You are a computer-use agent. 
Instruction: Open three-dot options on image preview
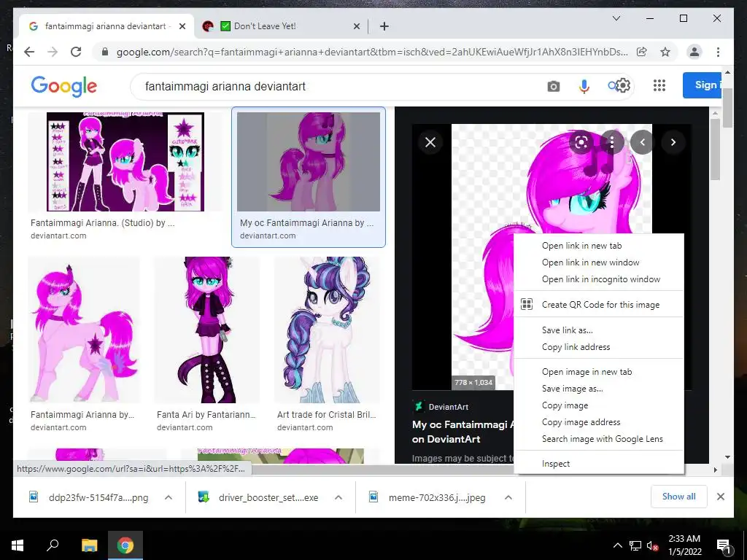tap(612, 142)
